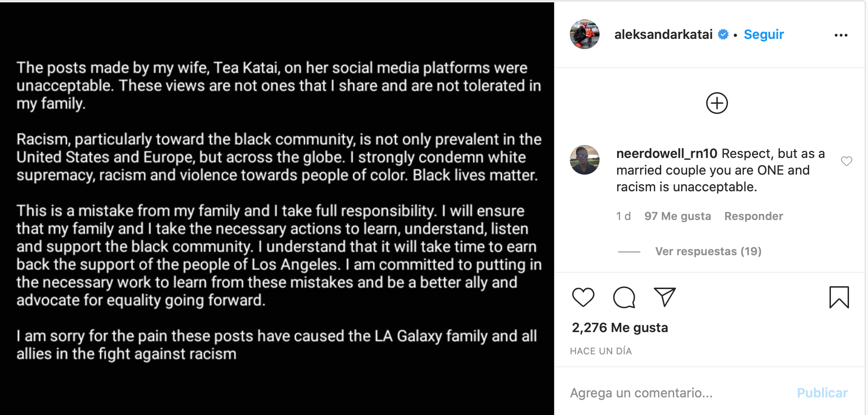Share post using paper plane icon
Screen dimensions: 868x415
click(664, 297)
